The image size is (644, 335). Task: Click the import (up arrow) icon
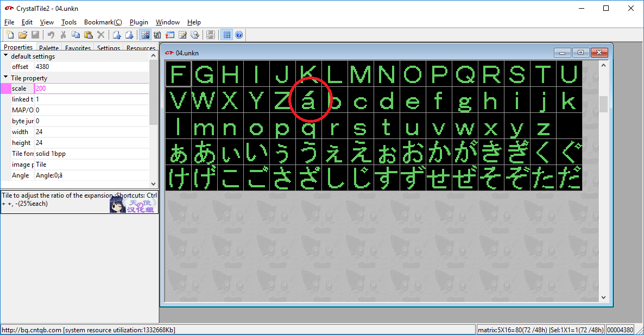coord(117,35)
